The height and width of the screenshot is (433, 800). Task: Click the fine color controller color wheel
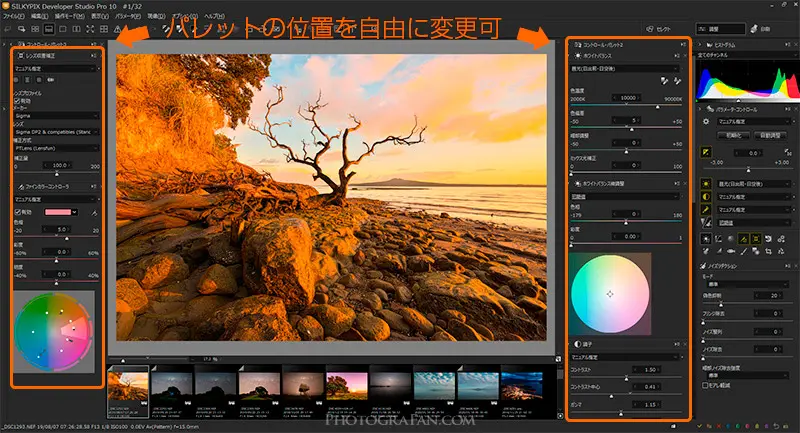pyautogui.click(x=53, y=331)
